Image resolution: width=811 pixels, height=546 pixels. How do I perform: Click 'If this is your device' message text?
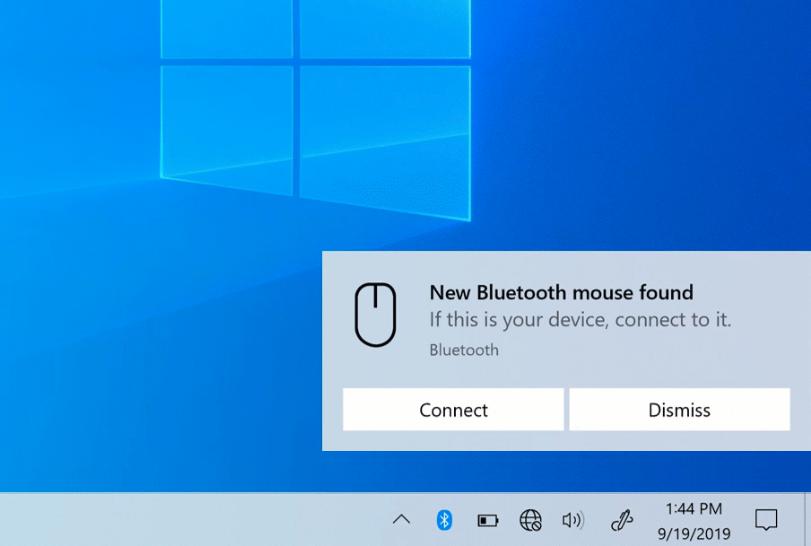580,320
